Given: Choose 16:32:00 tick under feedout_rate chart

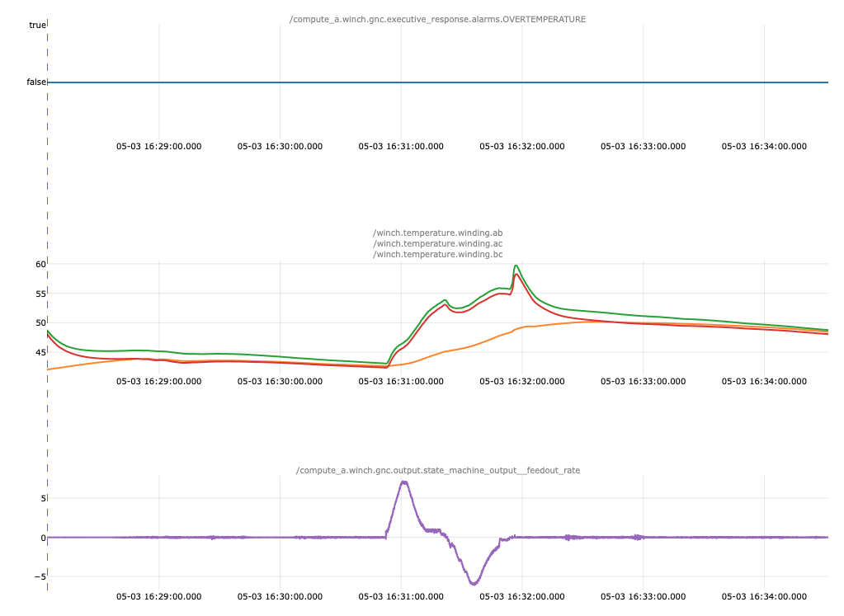Looking at the screenshot, I should [522, 597].
